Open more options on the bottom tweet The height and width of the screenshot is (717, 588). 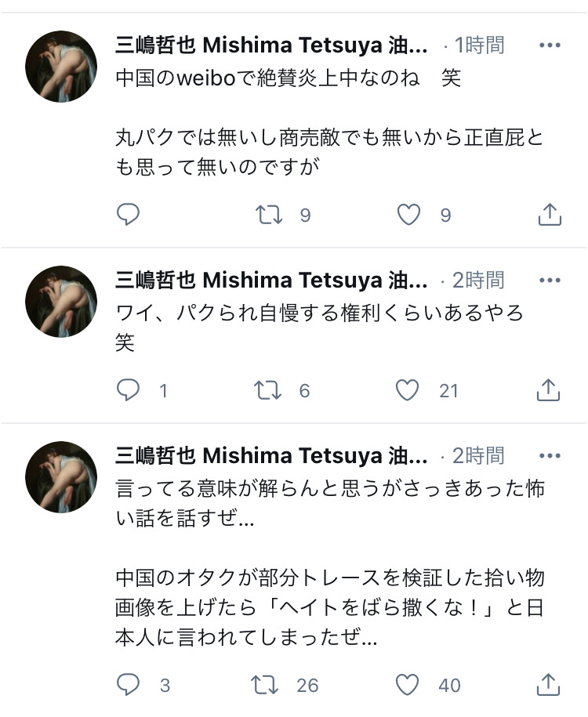550,455
